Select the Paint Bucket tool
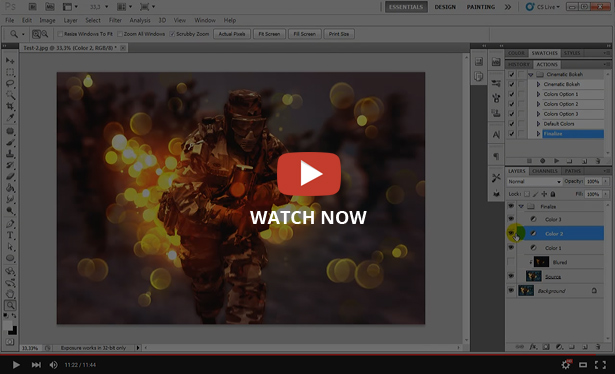This screenshot has height=374, width=615. (x=10, y=188)
